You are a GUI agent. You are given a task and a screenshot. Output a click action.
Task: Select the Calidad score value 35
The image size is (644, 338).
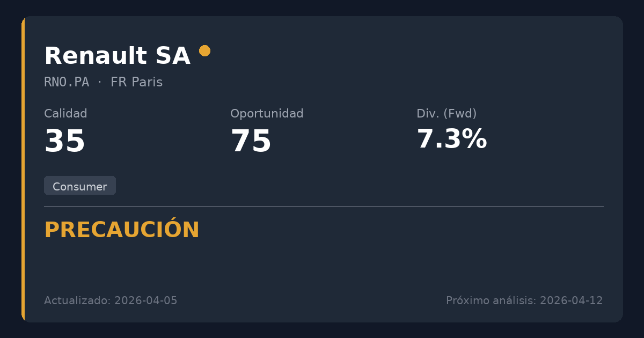[65, 142]
